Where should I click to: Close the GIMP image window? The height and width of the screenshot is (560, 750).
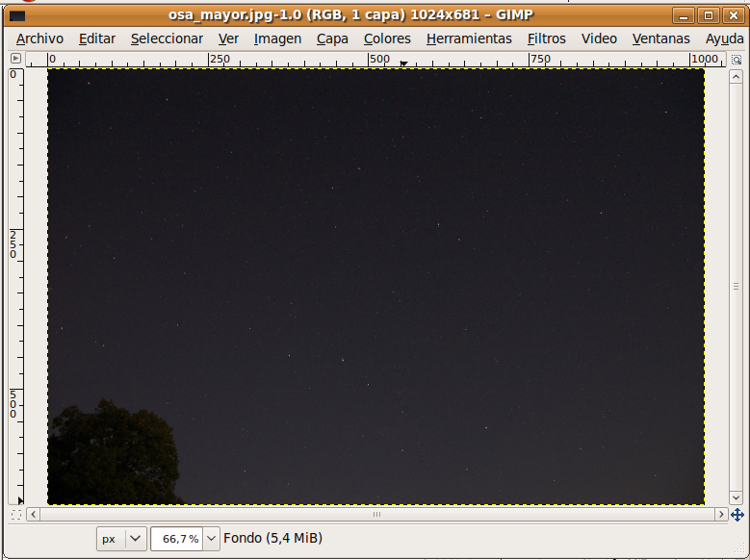tap(732, 15)
